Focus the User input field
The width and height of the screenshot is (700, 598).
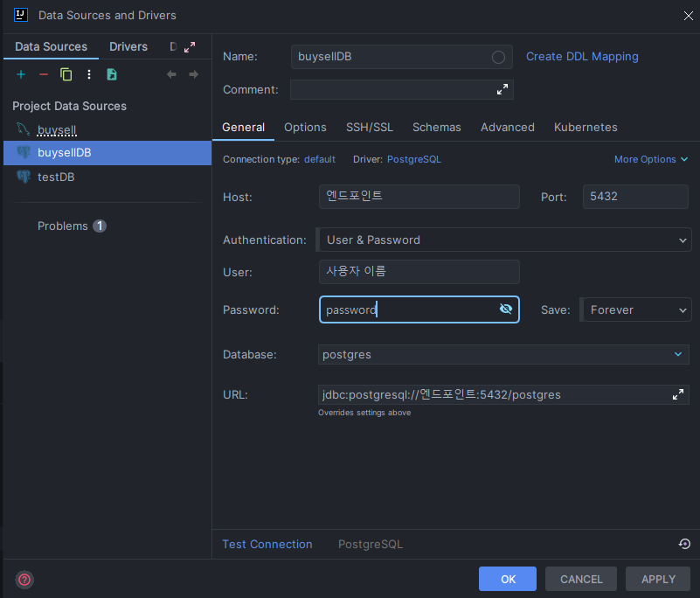[419, 272]
